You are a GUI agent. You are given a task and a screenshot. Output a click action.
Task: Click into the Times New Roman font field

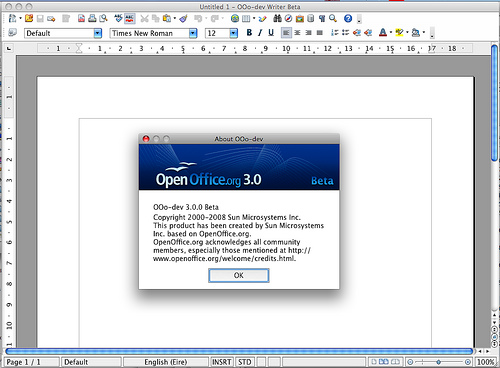pos(149,33)
